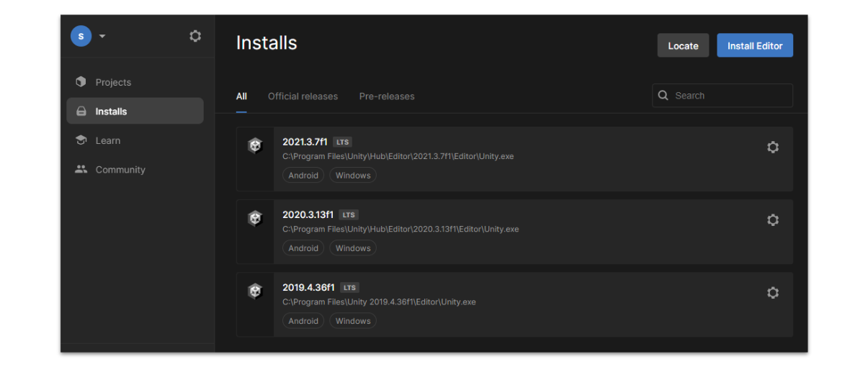Open settings gear for 2021.3.7f1 install
Screen dimensions: 868x367
coord(773,148)
